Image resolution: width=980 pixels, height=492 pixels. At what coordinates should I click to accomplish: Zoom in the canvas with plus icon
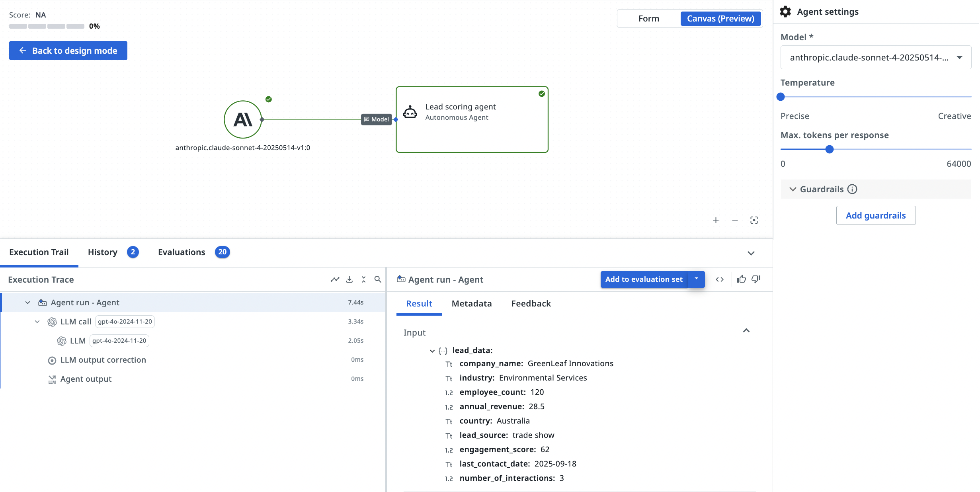pyautogui.click(x=716, y=220)
